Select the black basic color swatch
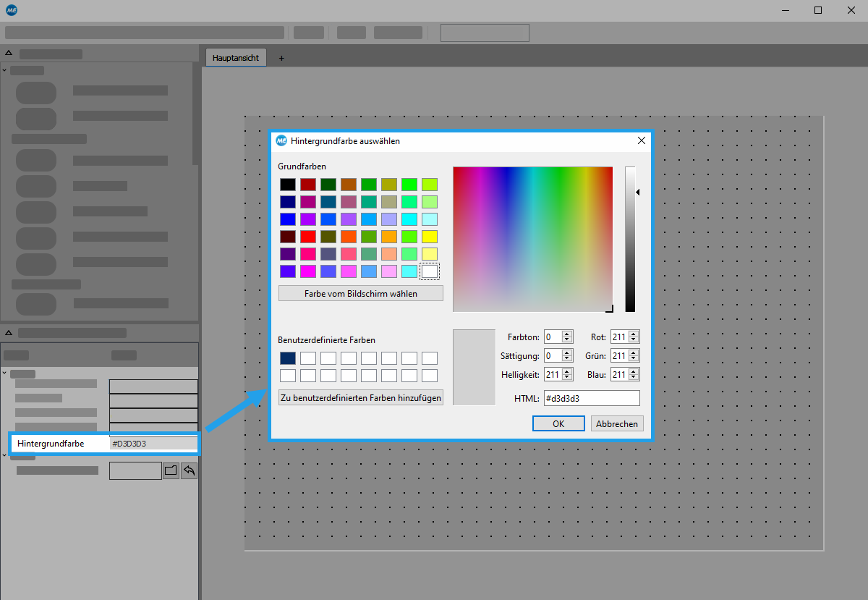 (x=288, y=185)
